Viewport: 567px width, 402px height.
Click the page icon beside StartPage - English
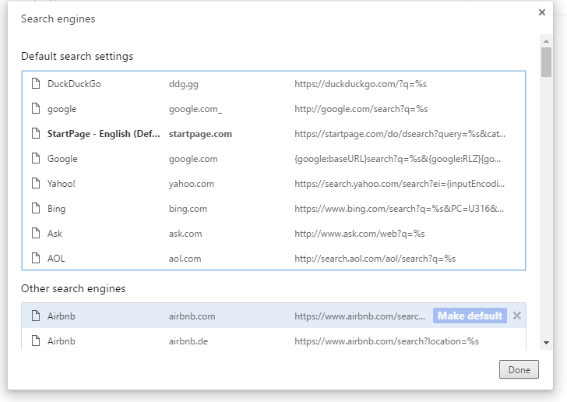pos(36,133)
